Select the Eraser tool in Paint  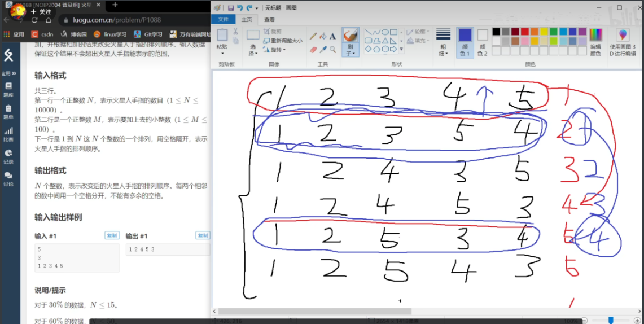pyautogui.click(x=313, y=49)
